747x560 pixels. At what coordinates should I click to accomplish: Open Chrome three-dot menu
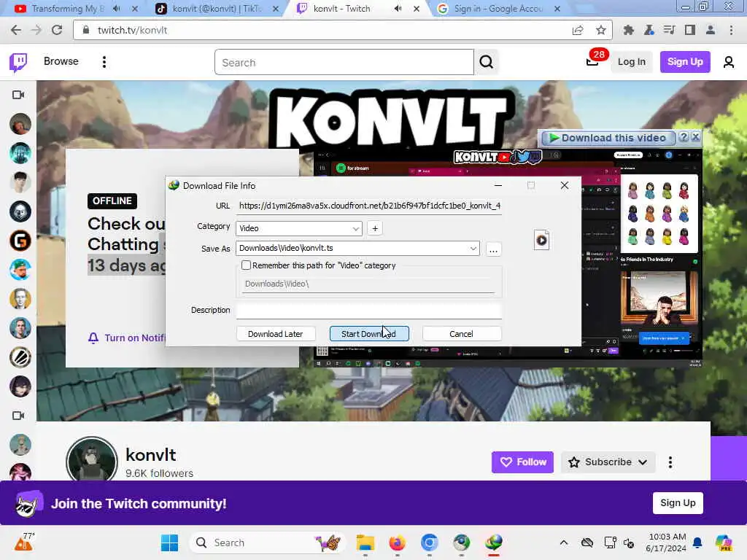[x=731, y=30]
